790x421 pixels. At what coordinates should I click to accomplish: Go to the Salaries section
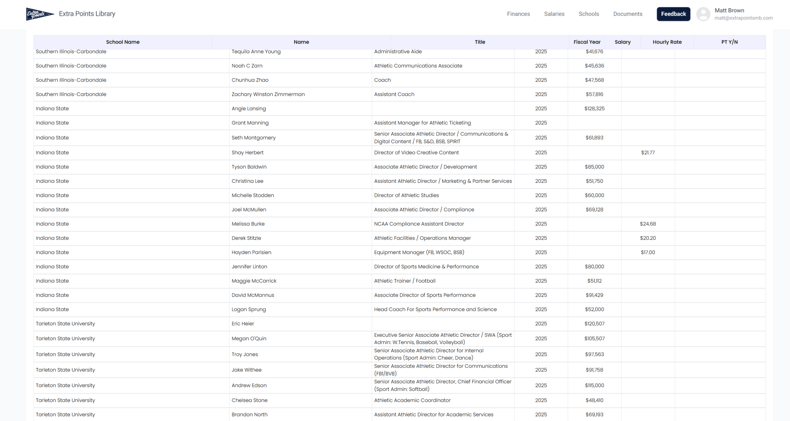click(554, 14)
